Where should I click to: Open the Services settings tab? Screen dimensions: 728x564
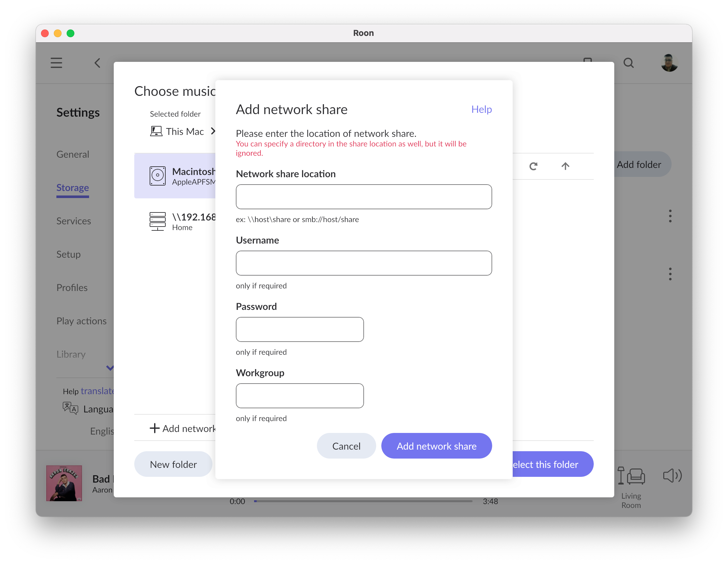tap(74, 221)
